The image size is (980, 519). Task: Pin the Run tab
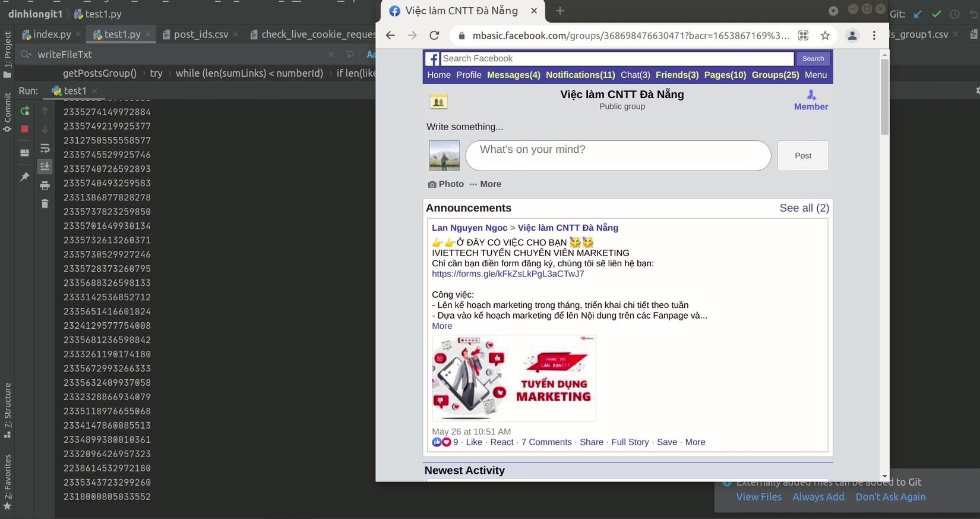click(x=25, y=177)
